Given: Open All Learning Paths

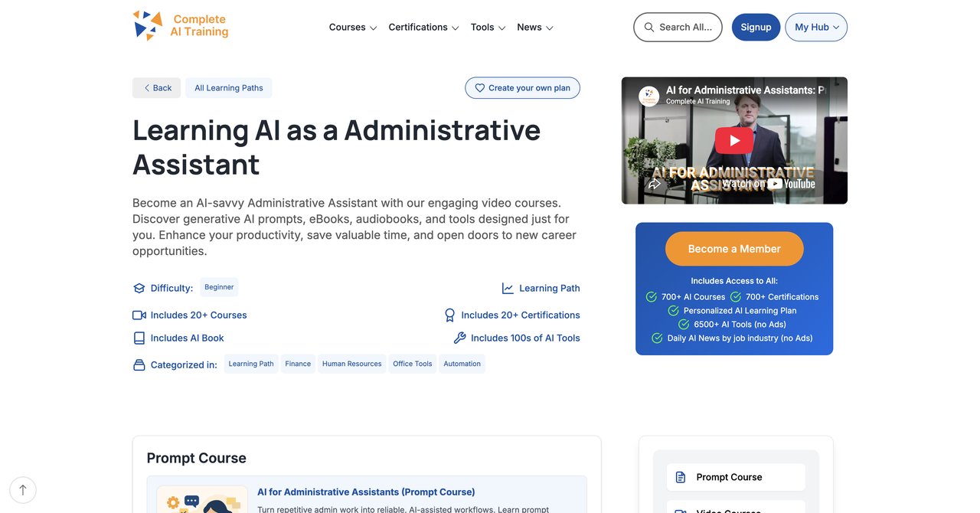Looking at the screenshot, I should tap(228, 88).
